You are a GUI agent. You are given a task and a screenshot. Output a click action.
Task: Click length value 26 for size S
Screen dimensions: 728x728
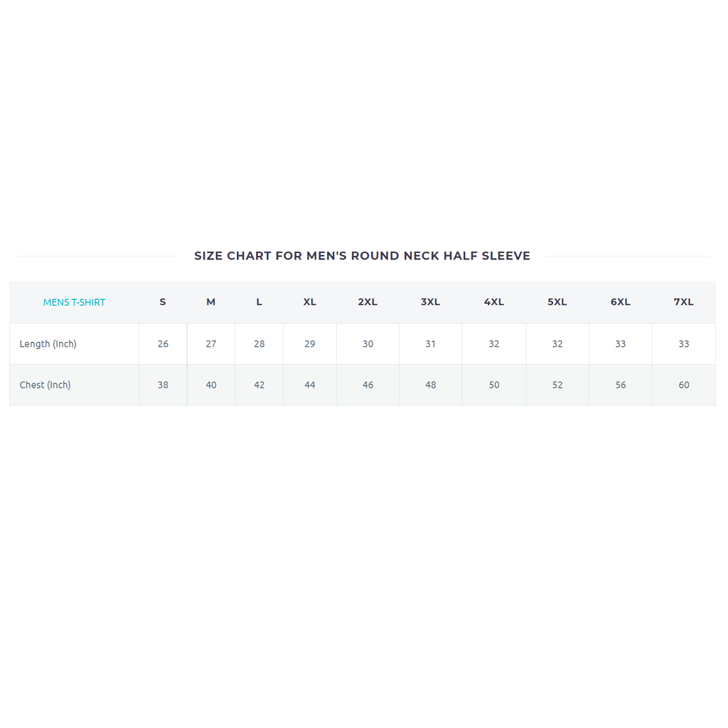point(163,344)
